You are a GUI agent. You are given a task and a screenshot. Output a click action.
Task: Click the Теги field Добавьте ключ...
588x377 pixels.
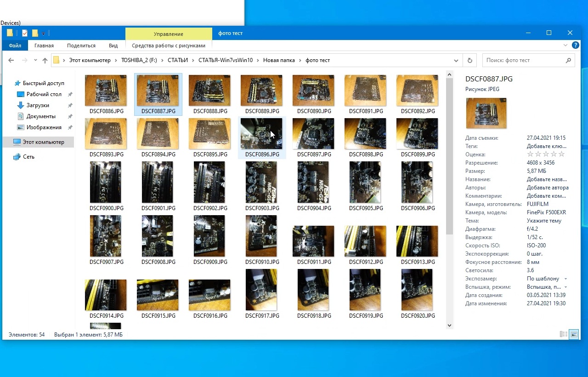tap(546, 146)
